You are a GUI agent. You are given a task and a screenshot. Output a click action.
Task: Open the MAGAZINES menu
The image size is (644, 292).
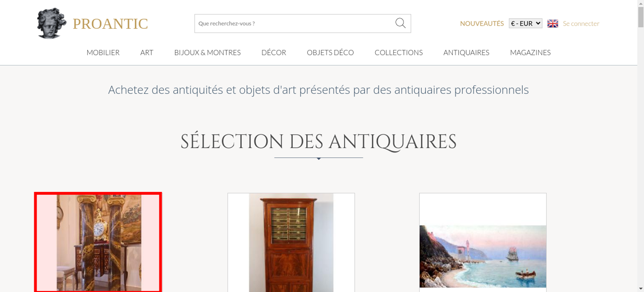coord(530,52)
